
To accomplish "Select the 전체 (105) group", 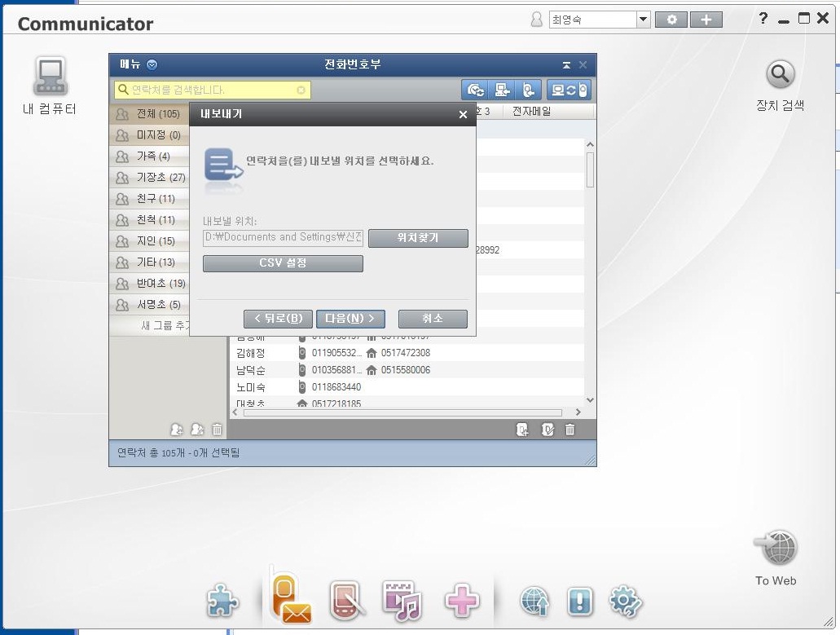I will click(149, 113).
